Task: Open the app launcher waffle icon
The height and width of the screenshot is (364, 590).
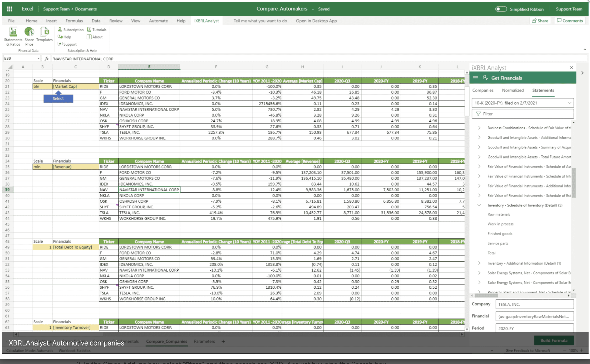Action: pyautogui.click(x=10, y=9)
